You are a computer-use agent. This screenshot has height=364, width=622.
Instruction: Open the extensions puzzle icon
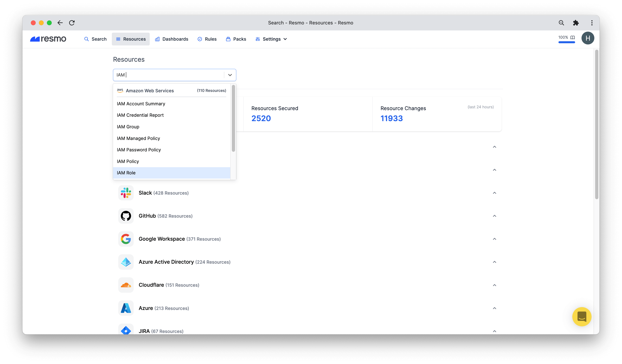tap(576, 23)
